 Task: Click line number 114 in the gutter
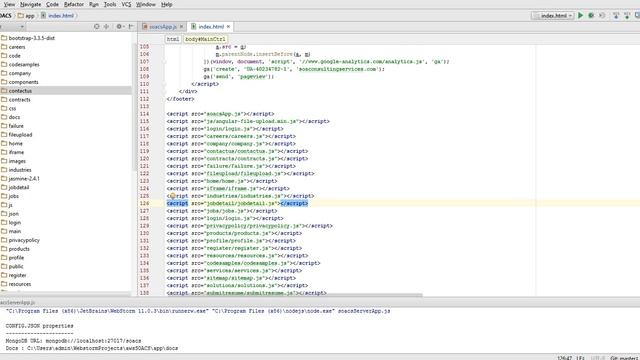coord(144,114)
